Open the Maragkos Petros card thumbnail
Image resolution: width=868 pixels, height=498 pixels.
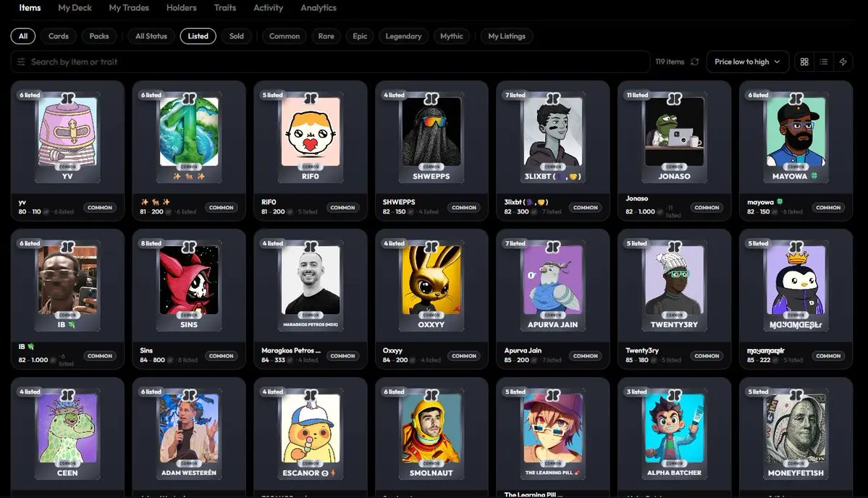[x=311, y=286]
